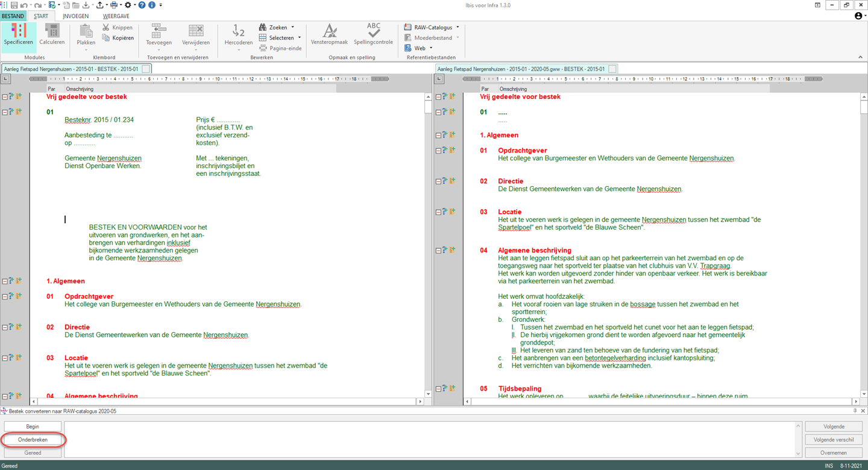Image resolution: width=868 pixels, height=470 pixels.
Task: Click the Omschrijving column header in left pane
Action: click(80, 89)
